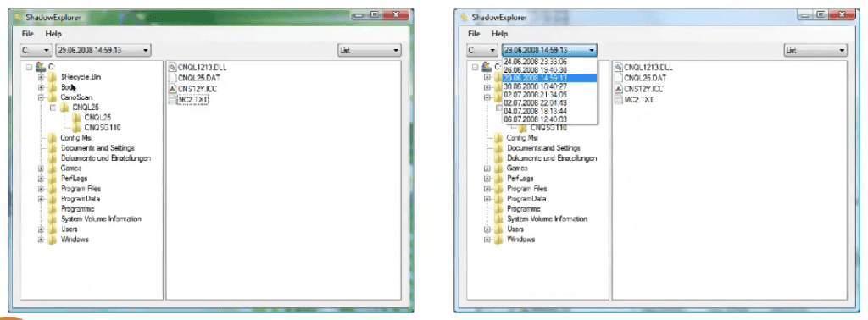Click CNQL25.DAT file icon in right window
Screen dimensions: 868x320
[x=619, y=78]
